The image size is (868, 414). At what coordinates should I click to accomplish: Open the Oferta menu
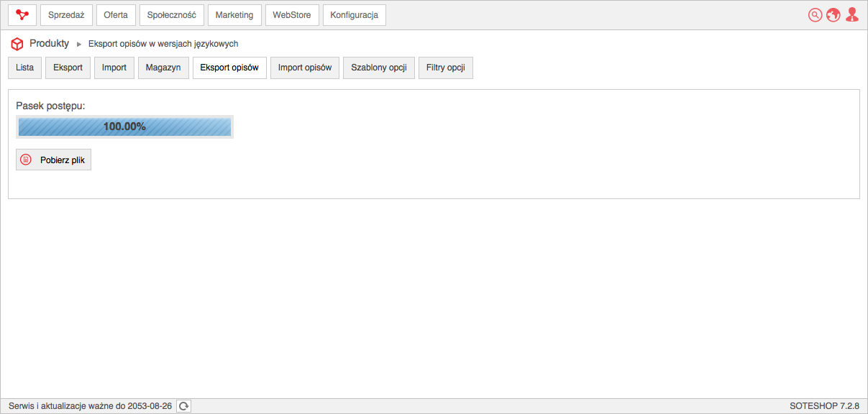pos(116,15)
